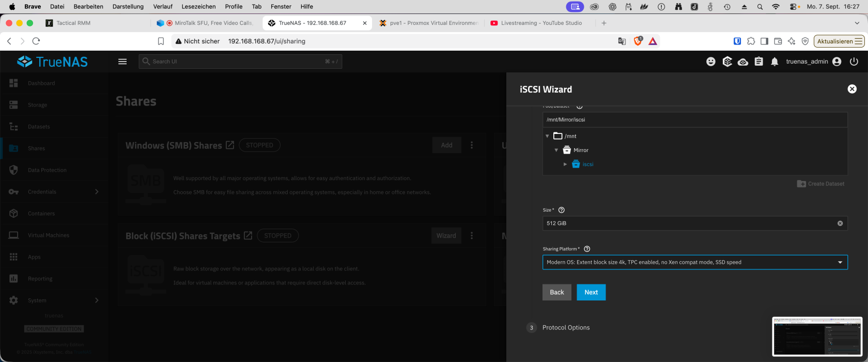Open the Leo AI sparkle icon
Viewport: 868px width, 362px height.
[x=792, y=41]
